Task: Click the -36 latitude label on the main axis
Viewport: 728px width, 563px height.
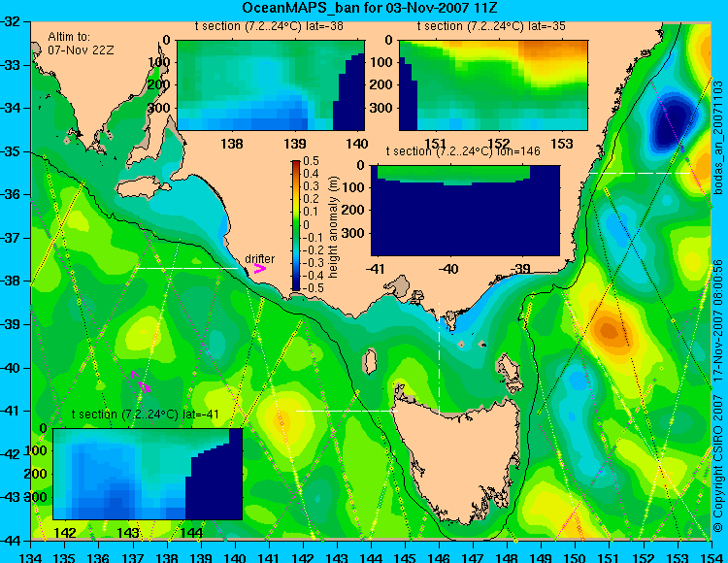Action: (x=11, y=194)
